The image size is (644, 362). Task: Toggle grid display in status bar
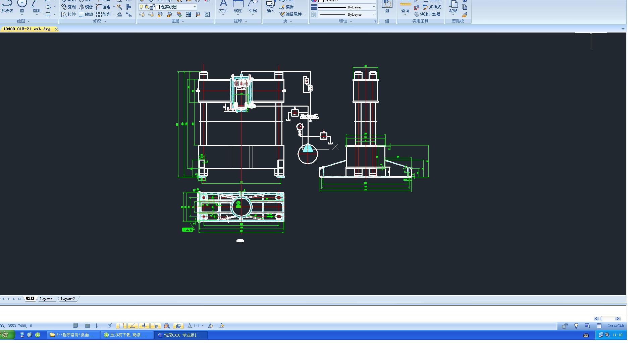pos(87,326)
